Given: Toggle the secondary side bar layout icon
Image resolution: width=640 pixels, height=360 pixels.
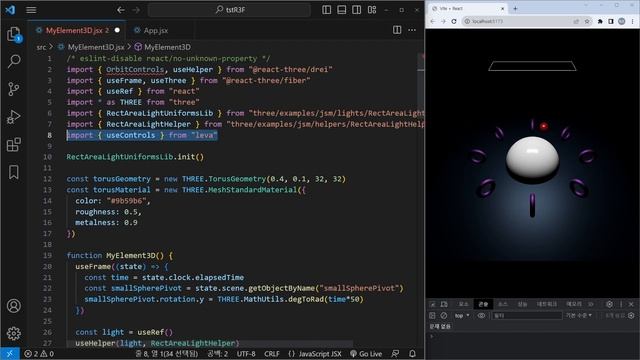Looking at the screenshot, I should point(356,10).
